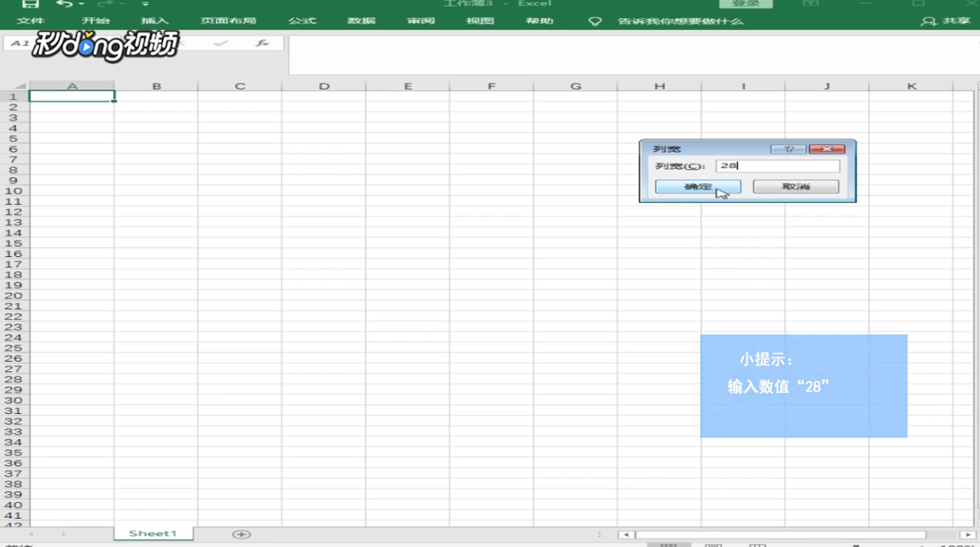Select column D header
The height and width of the screenshot is (547, 980).
(324, 85)
